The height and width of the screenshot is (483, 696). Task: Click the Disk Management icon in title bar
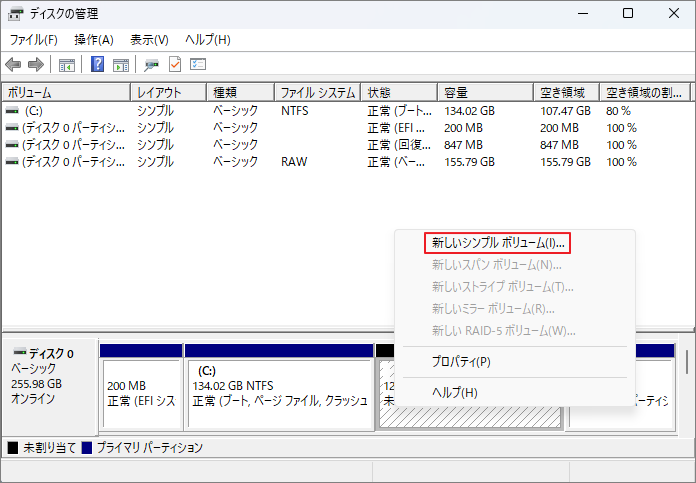[15, 14]
